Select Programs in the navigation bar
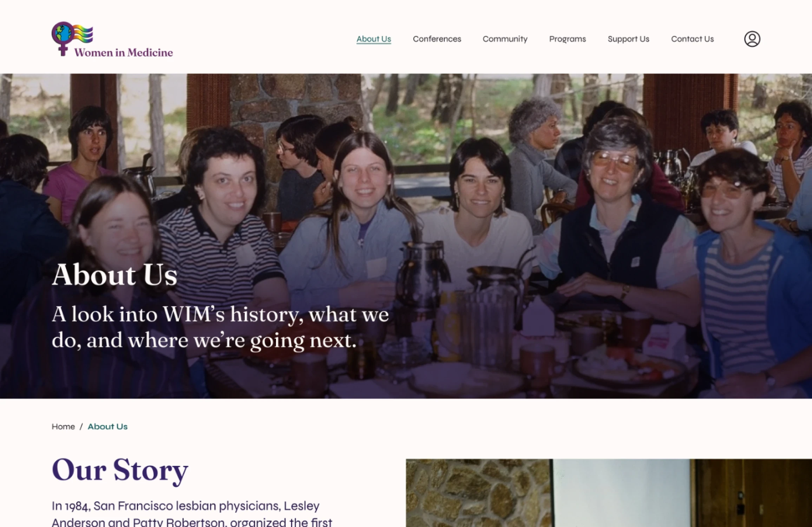Viewport: 812px width, 527px height. coord(568,39)
